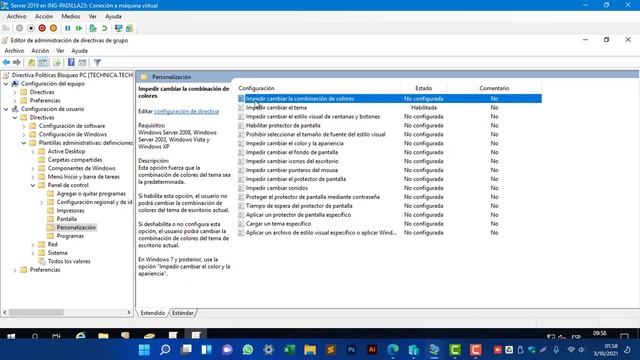Screen dimensions: 640x360
Task: Open Help via blue question-mark icon
Action: pos(71,62)
